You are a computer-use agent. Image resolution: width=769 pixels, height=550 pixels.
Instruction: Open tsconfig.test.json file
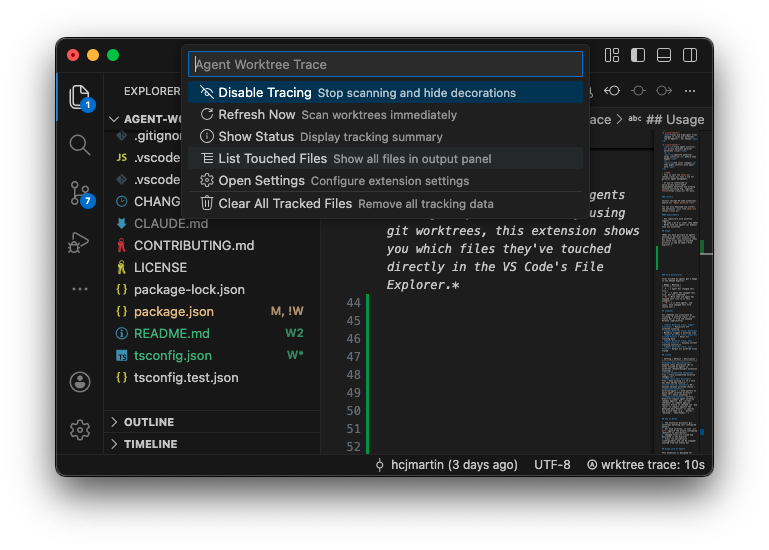(212, 378)
